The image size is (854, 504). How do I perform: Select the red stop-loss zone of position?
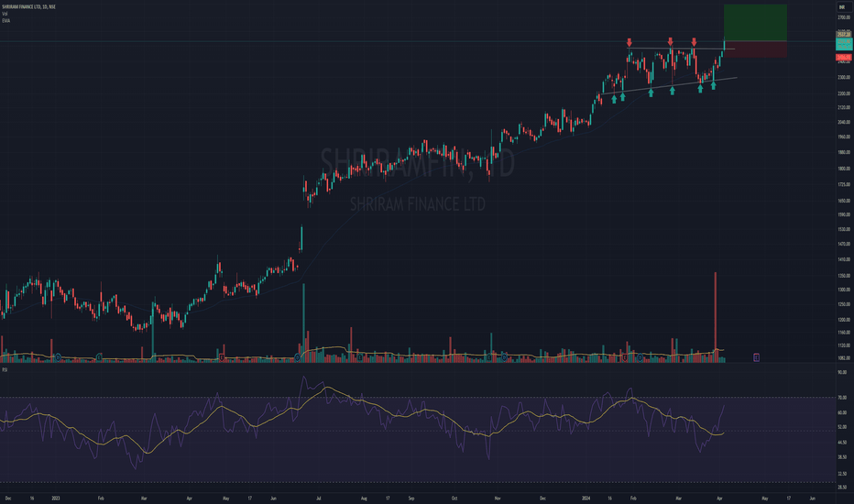pos(755,49)
